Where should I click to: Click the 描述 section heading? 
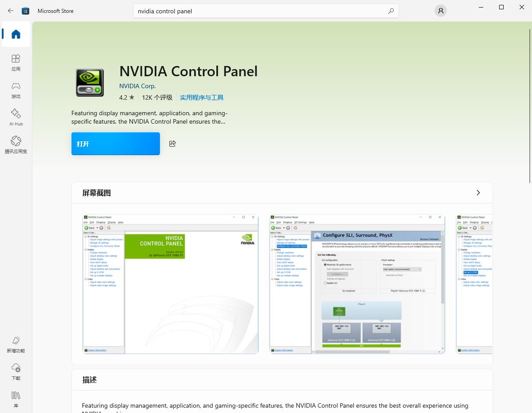pos(90,380)
